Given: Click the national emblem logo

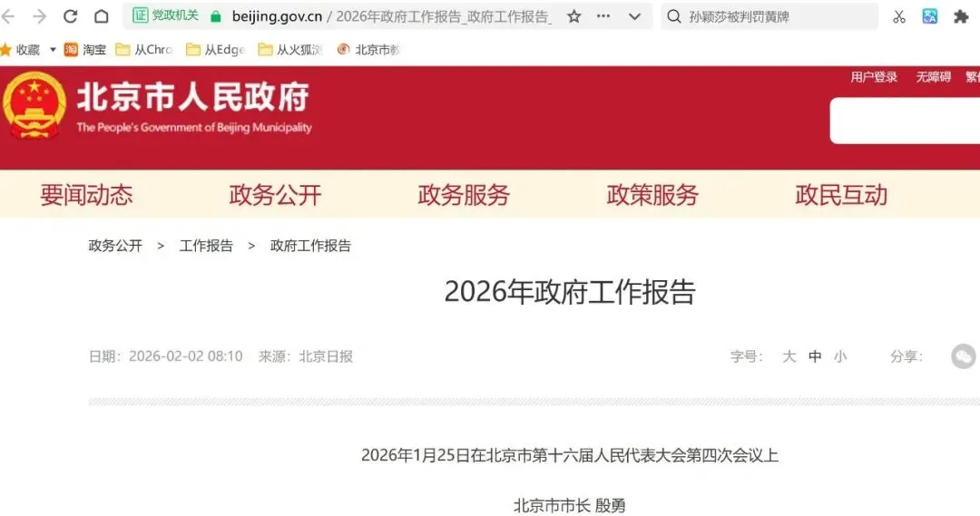Looking at the screenshot, I should tap(34, 105).
